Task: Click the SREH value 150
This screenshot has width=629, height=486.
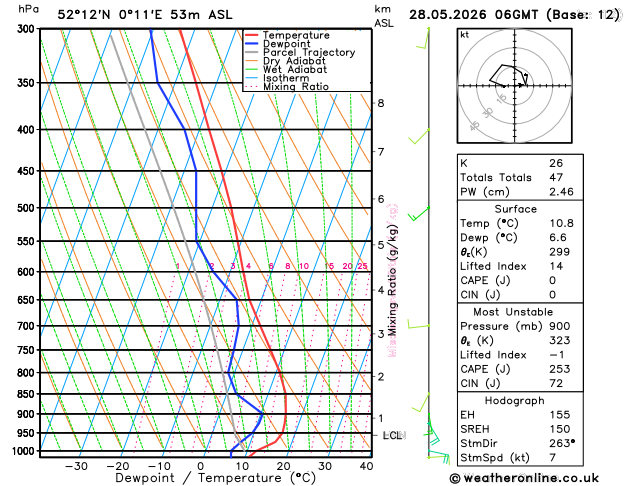Action: coord(559,429)
